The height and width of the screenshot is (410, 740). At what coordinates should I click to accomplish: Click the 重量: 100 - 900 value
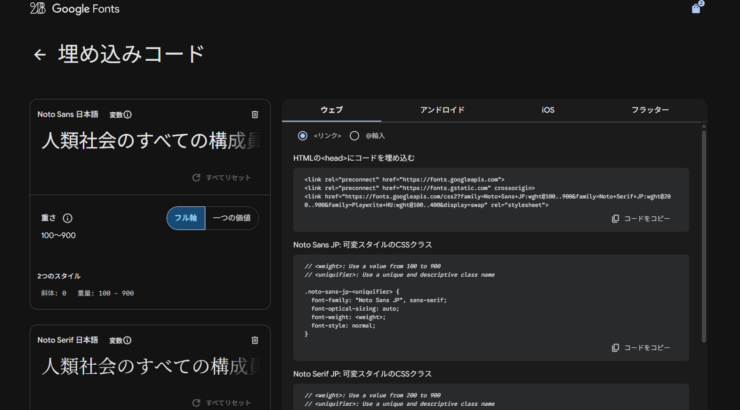(x=106, y=293)
